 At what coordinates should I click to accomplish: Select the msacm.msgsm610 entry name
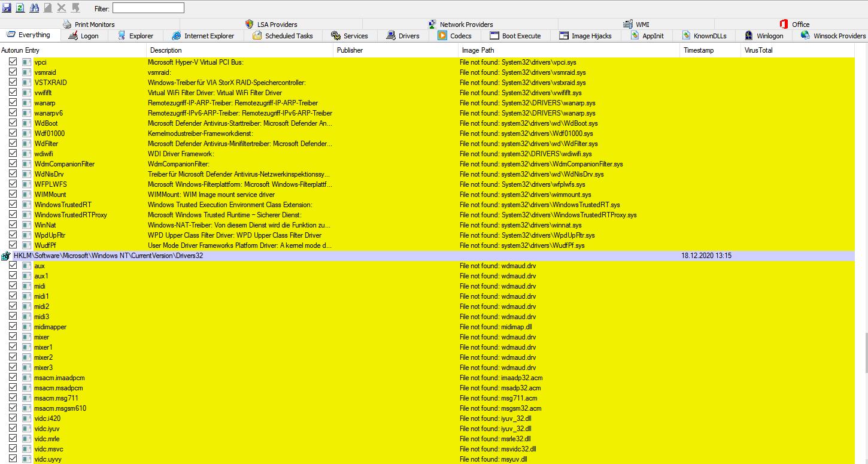pos(60,408)
